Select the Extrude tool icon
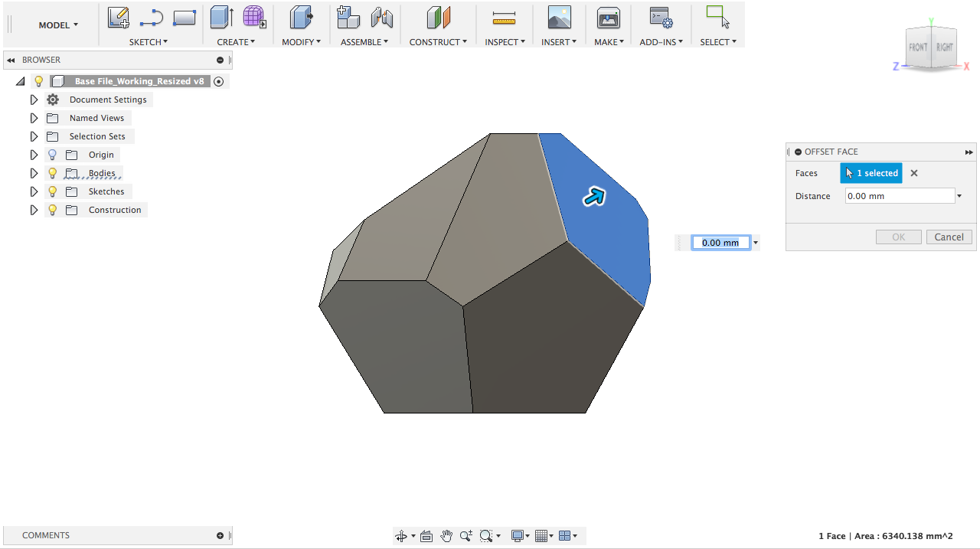This screenshot has width=980, height=549. point(221,17)
